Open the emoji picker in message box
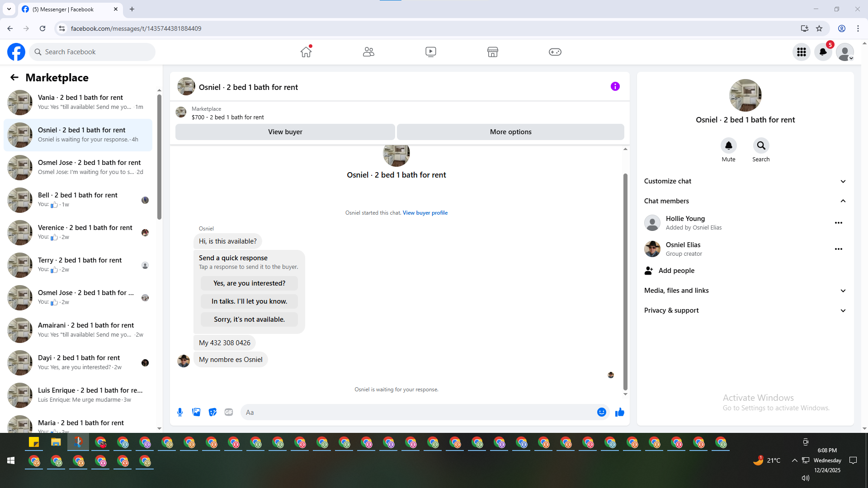 (601, 412)
